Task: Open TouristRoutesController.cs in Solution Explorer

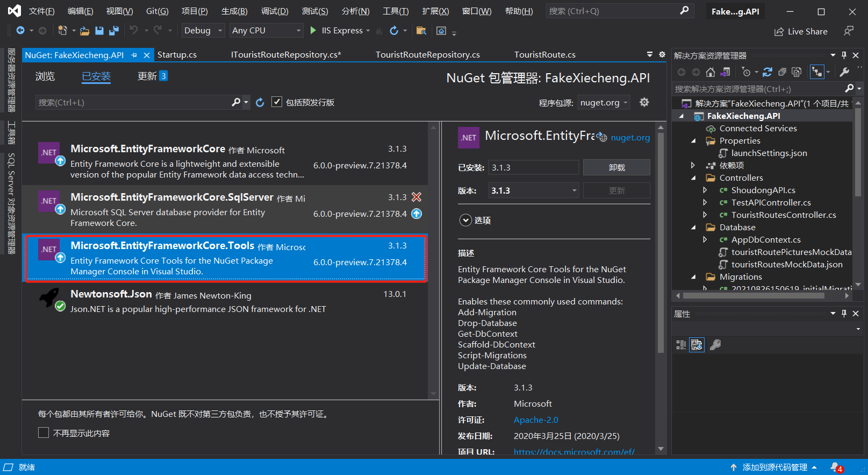Action: (784, 215)
